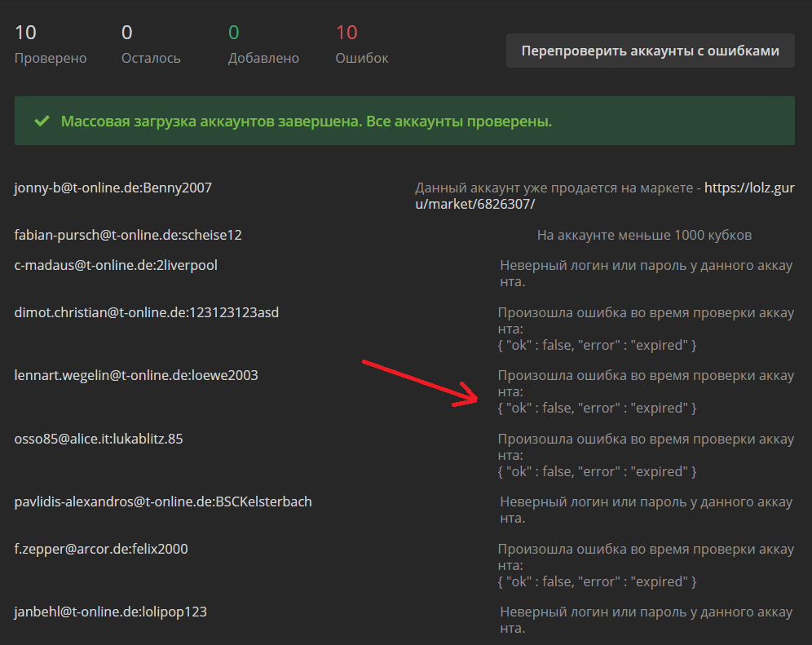Click the "Массовая загрузка аккаунтов завершена" banner text
This screenshot has height=645, width=812.
click(307, 121)
